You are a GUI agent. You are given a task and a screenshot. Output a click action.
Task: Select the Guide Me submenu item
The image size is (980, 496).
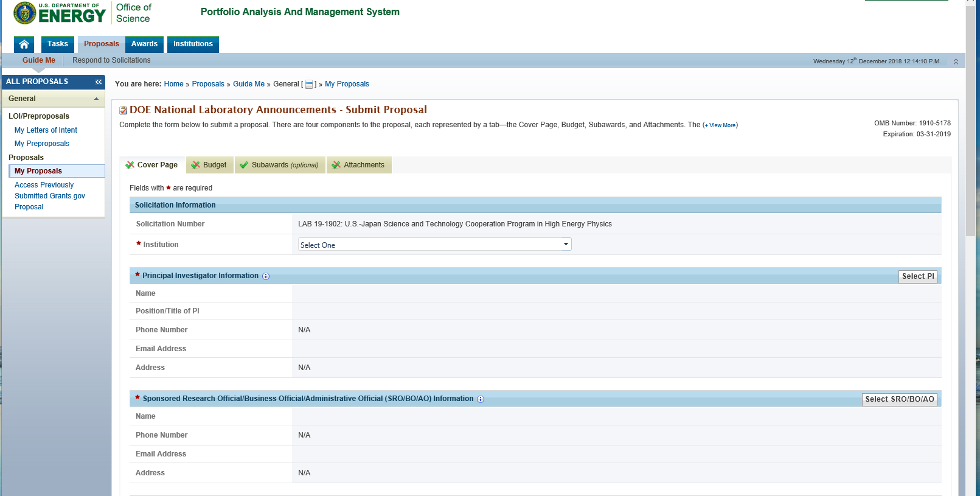(39, 60)
